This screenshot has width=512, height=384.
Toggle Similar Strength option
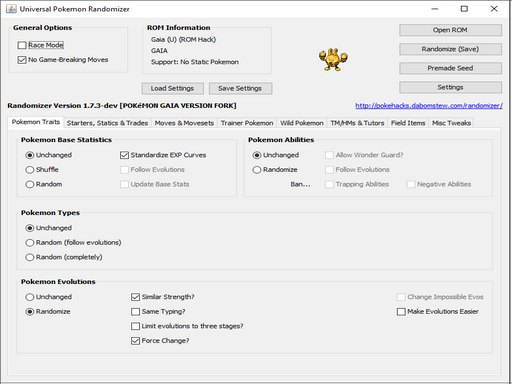coord(135,297)
